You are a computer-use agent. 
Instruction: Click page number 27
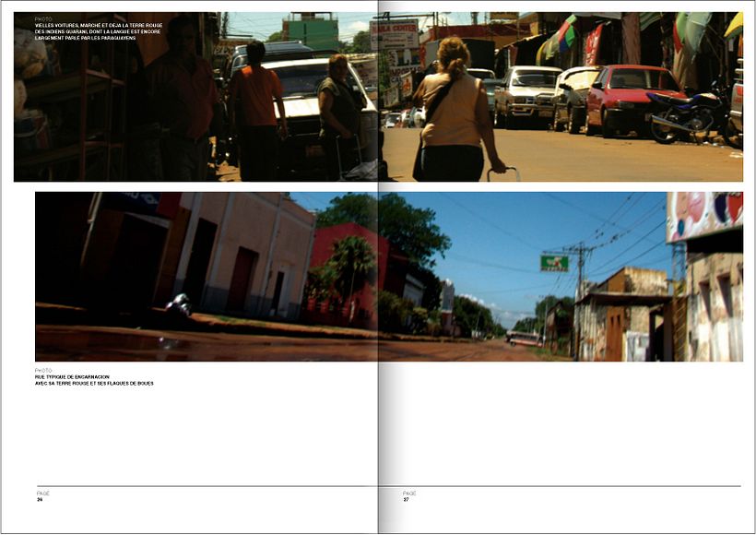click(x=406, y=499)
